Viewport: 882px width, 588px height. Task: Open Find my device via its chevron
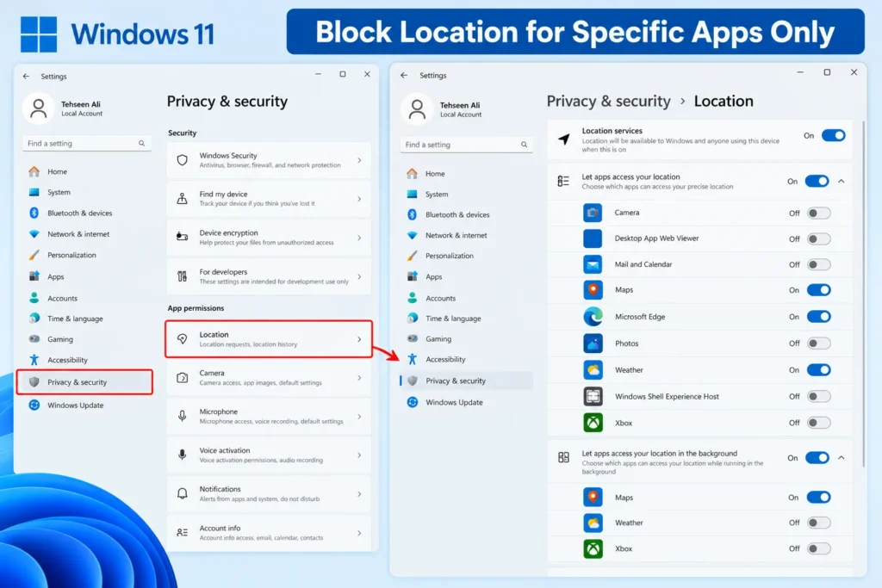[359, 198]
